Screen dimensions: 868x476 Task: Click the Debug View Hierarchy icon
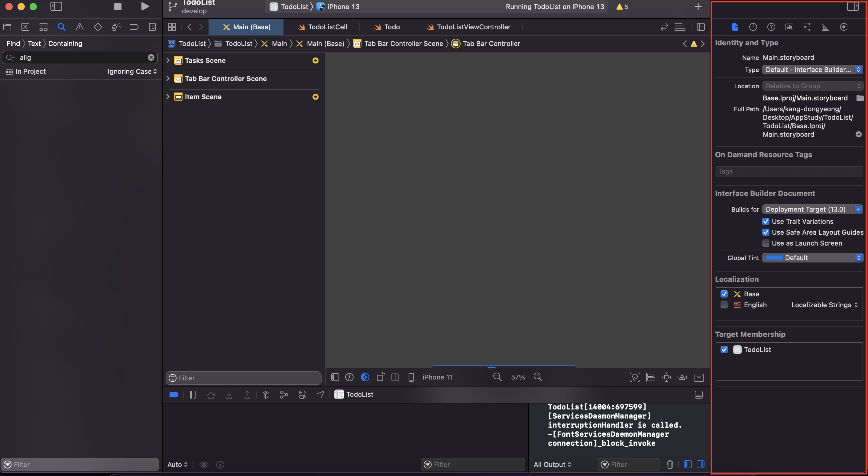pyautogui.click(x=266, y=394)
